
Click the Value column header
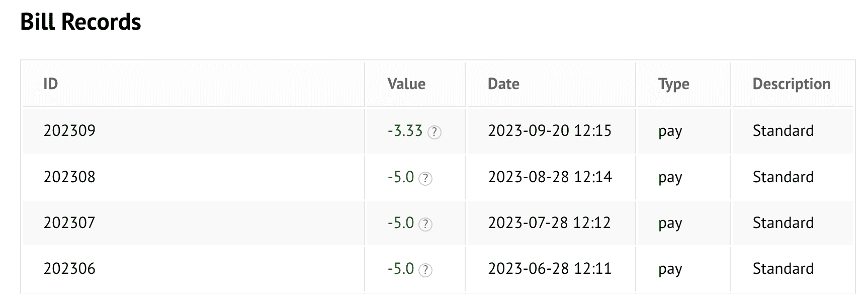click(x=406, y=84)
